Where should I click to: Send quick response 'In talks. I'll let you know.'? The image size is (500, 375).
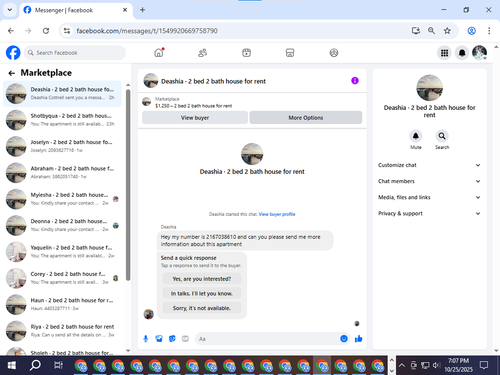point(202,293)
